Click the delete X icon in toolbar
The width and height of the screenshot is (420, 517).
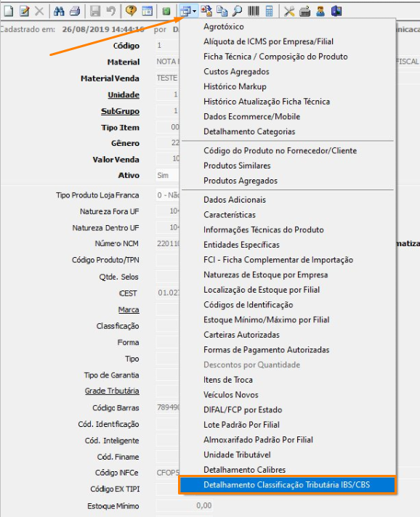point(39,11)
